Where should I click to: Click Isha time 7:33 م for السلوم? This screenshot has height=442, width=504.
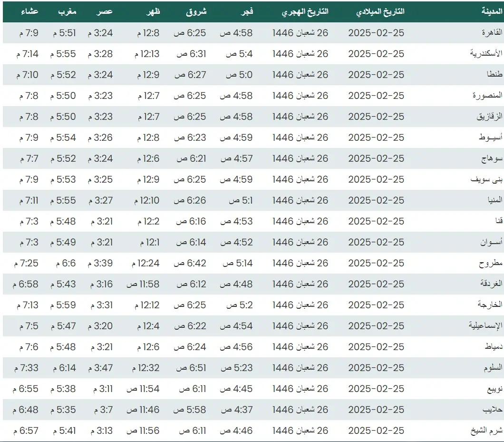(x=26, y=368)
